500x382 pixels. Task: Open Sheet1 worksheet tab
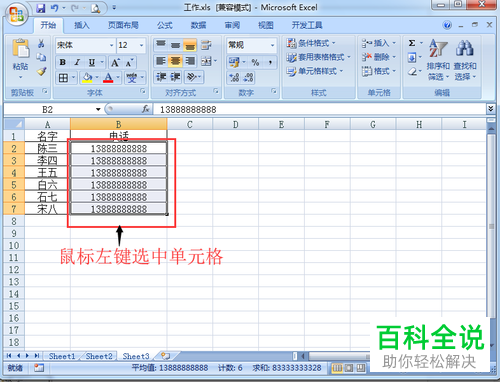[62, 356]
